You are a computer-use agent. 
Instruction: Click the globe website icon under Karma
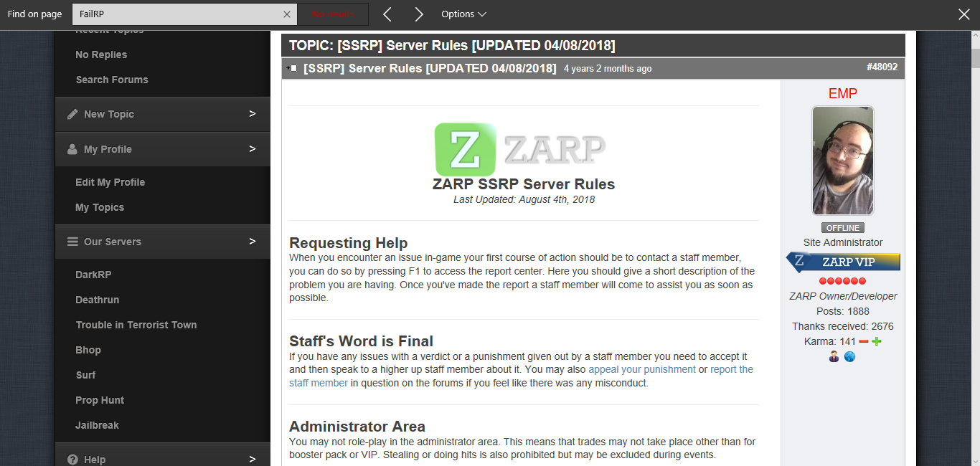tap(850, 356)
